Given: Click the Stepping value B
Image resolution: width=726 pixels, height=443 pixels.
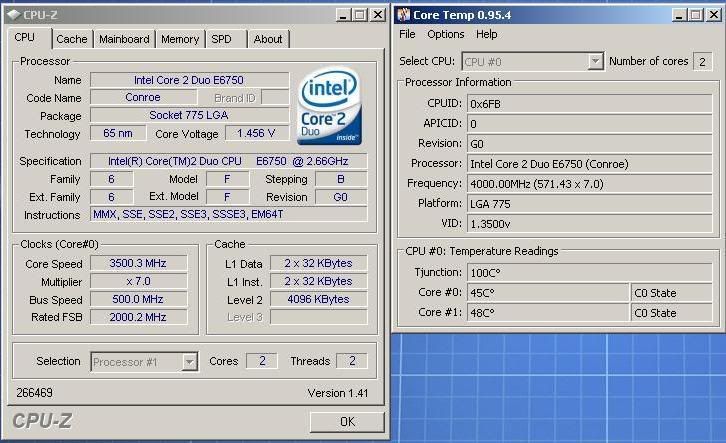Looking at the screenshot, I should point(341,179).
